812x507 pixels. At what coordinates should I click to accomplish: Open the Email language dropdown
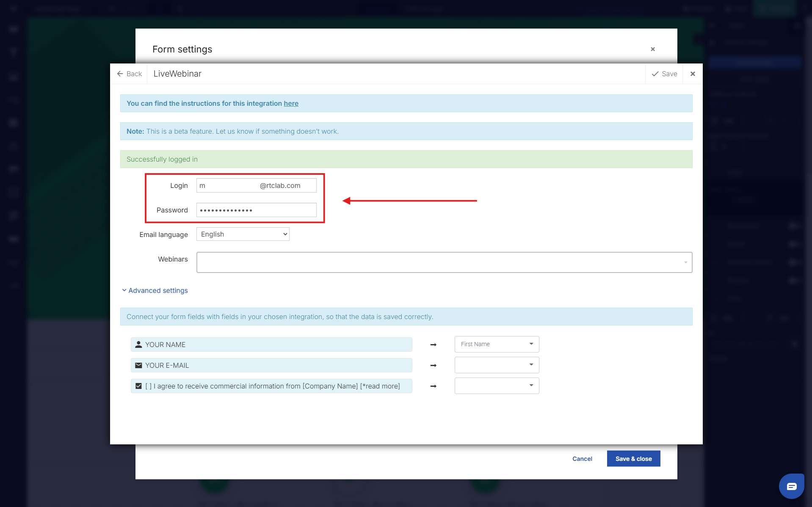pos(243,234)
